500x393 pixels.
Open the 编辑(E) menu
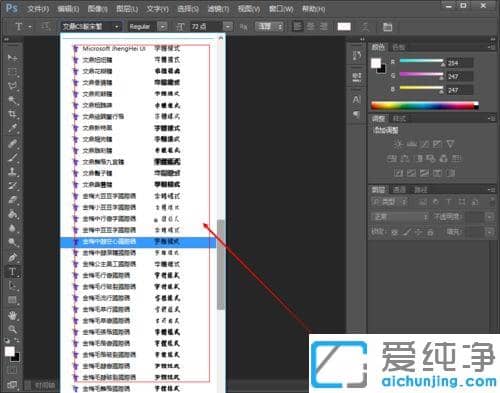[x=68, y=9]
